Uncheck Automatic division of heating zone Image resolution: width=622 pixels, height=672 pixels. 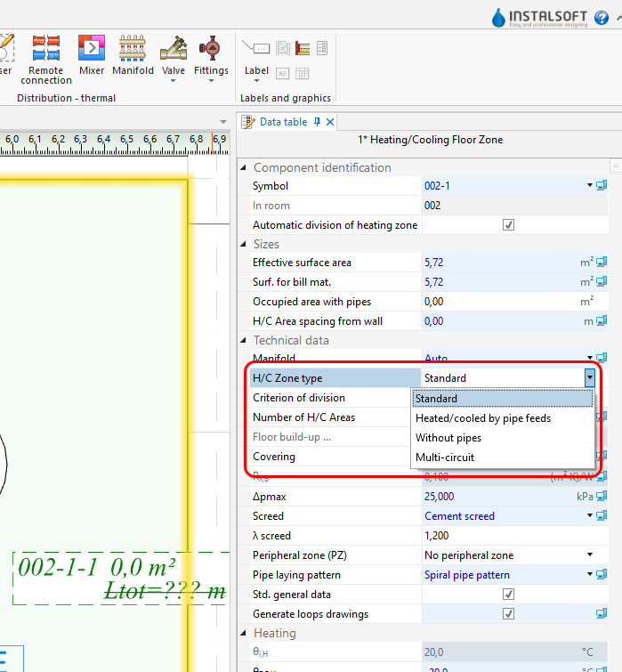tap(508, 225)
